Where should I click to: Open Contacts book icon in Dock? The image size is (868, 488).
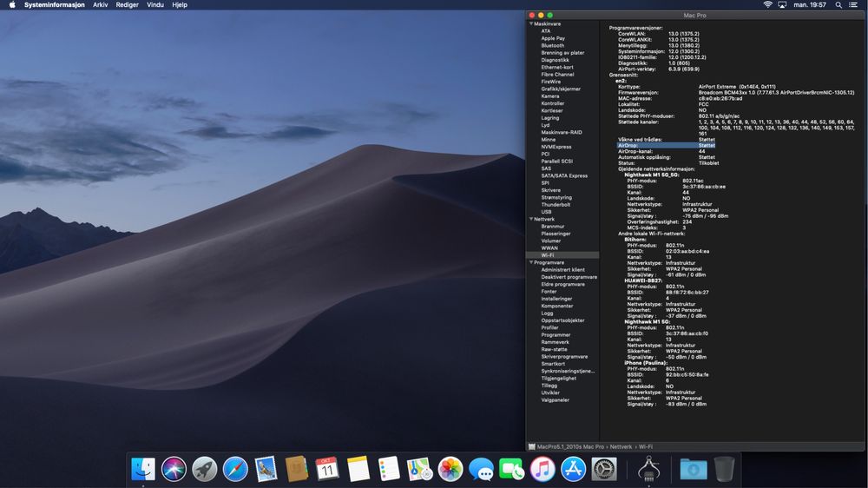click(297, 469)
